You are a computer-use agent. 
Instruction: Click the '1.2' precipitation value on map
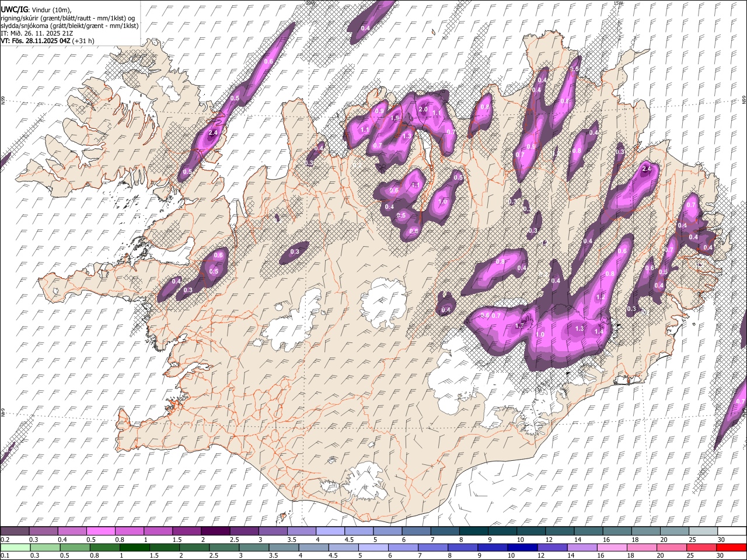click(x=601, y=297)
